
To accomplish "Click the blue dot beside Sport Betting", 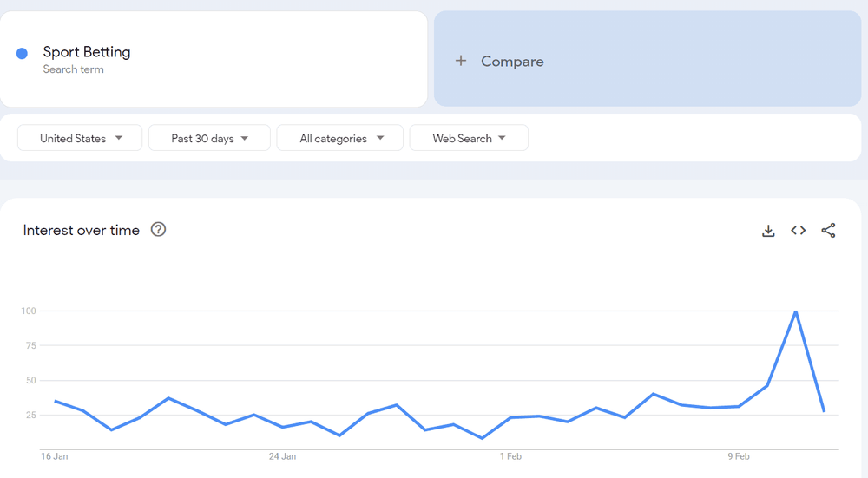I will click(23, 54).
